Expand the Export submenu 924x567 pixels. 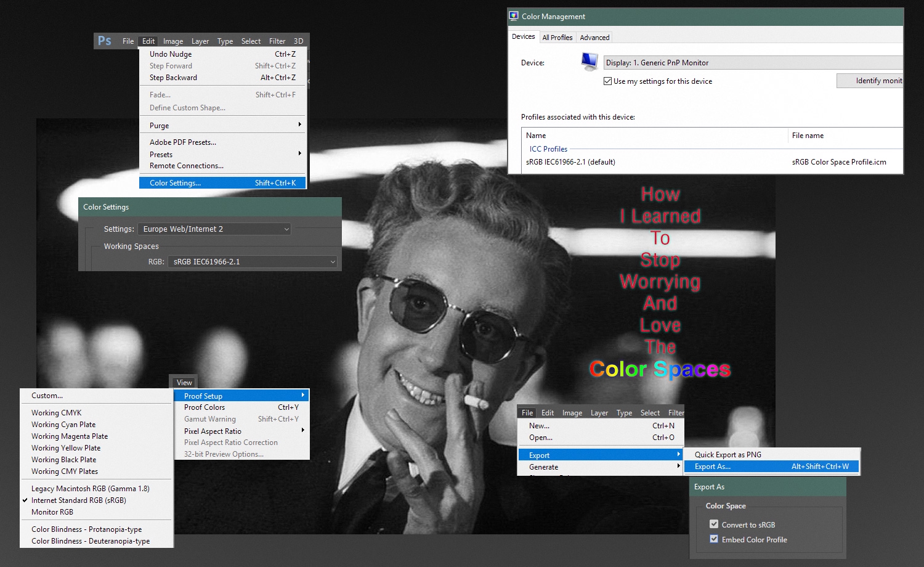click(601, 455)
